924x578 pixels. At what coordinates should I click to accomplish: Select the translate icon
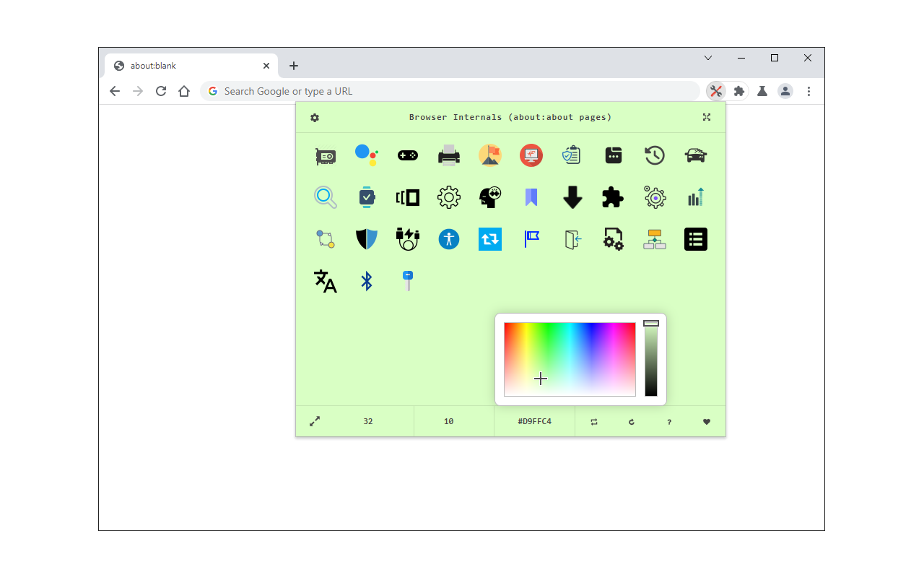pos(325,281)
